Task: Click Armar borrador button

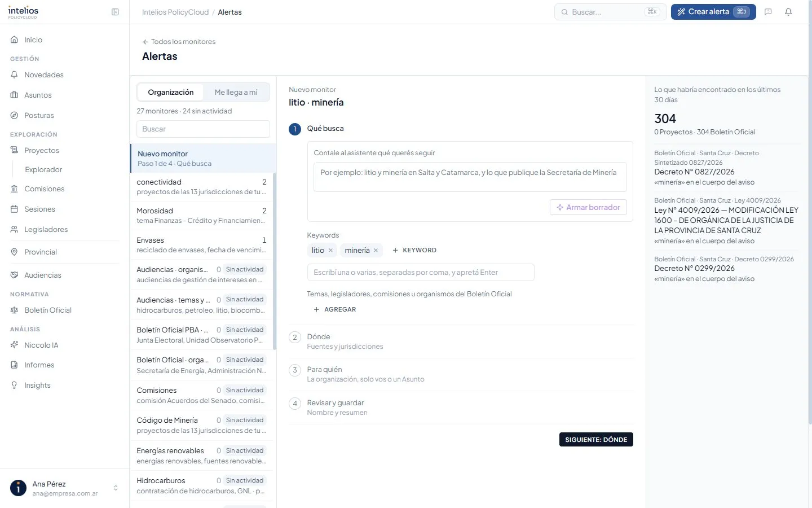Action: [588, 208]
